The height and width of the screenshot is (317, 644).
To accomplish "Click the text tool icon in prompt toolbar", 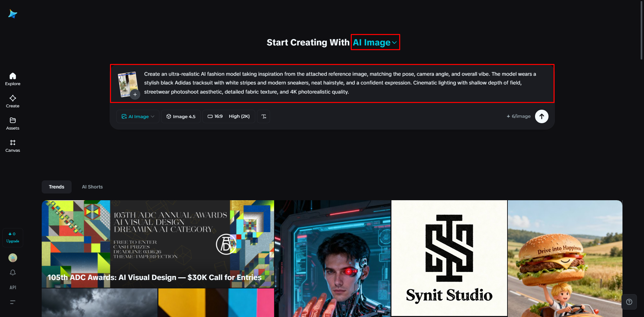I will [x=264, y=116].
